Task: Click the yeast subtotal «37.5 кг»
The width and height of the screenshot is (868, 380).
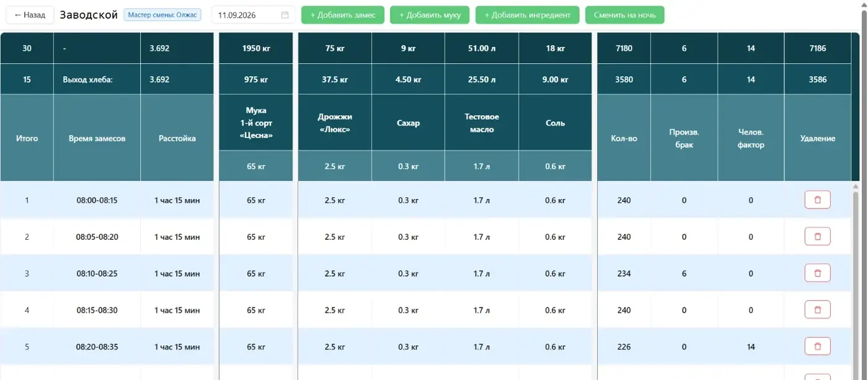Action: click(x=335, y=79)
